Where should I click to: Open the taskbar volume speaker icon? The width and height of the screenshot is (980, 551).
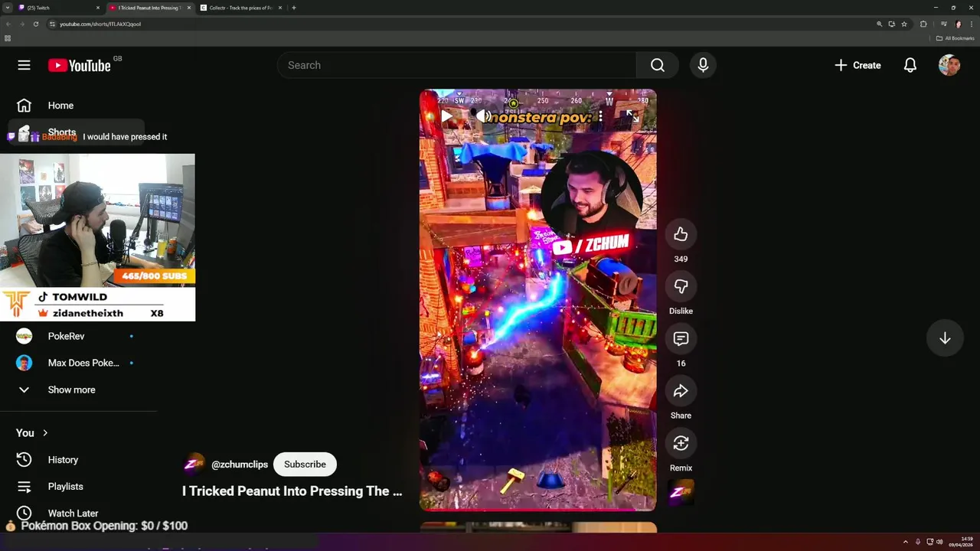pos(939,542)
